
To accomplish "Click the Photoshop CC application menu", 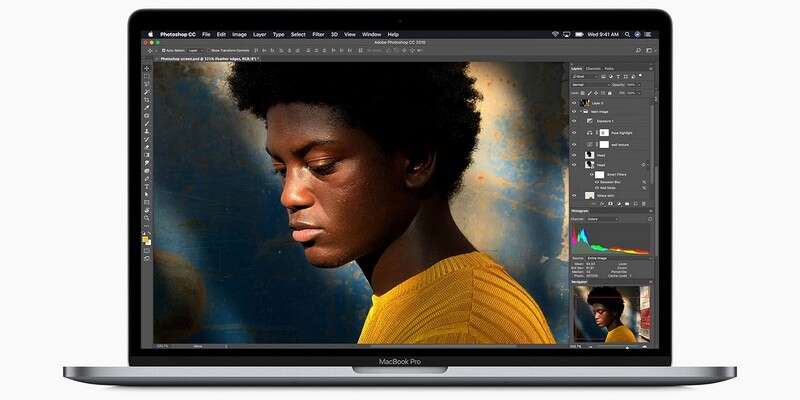I will [177, 34].
